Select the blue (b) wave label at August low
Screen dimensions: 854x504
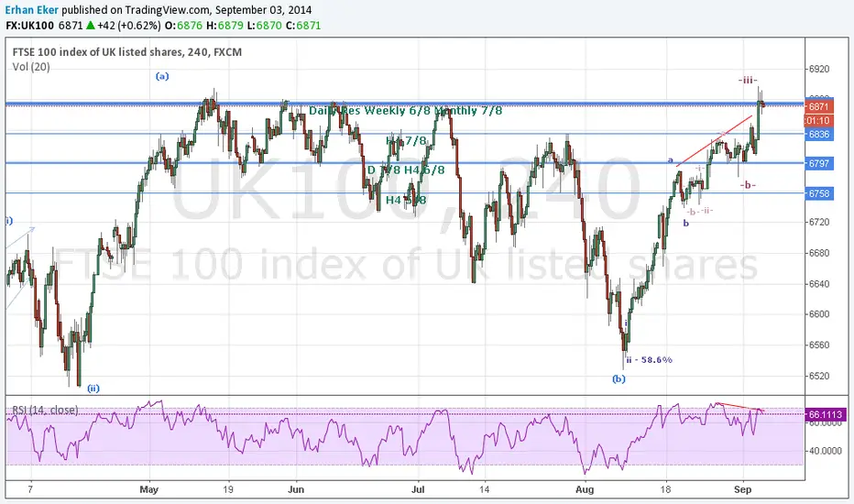point(619,379)
